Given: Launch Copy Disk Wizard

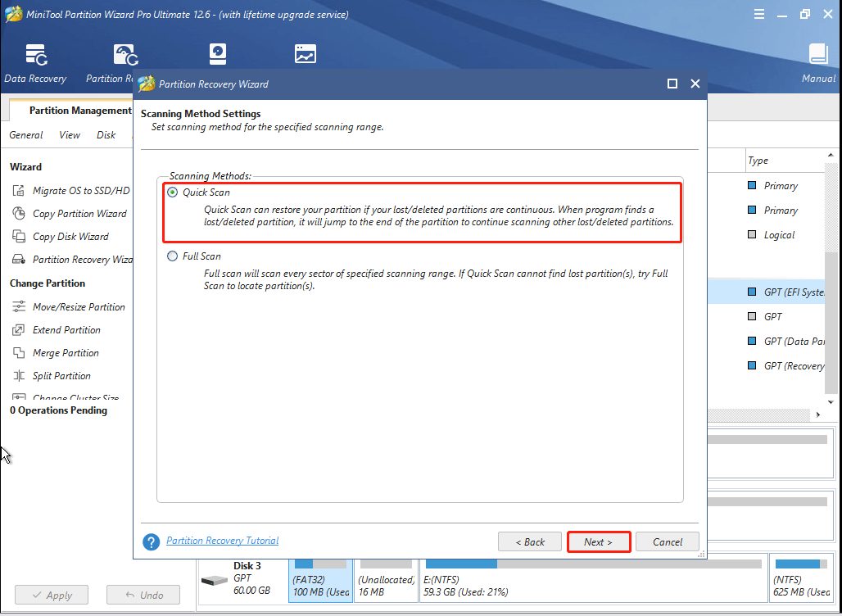Looking at the screenshot, I should point(61,237).
